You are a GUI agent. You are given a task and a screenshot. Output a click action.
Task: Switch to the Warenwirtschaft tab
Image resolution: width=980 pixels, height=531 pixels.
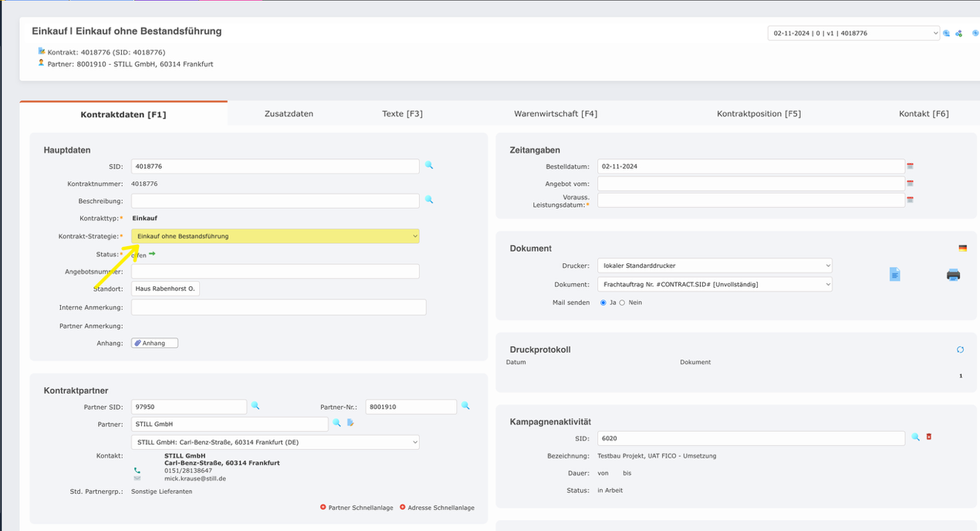[x=556, y=113]
